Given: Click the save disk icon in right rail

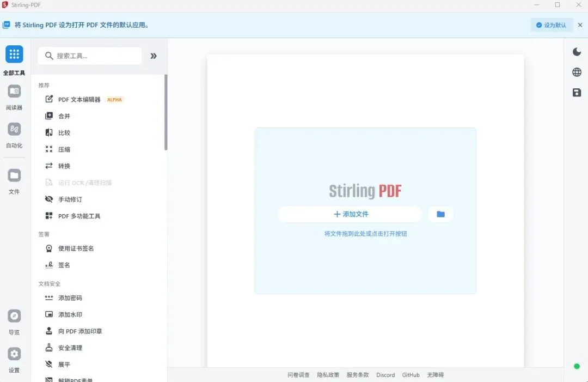Looking at the screenshot, I should click(x=577, y=92).
